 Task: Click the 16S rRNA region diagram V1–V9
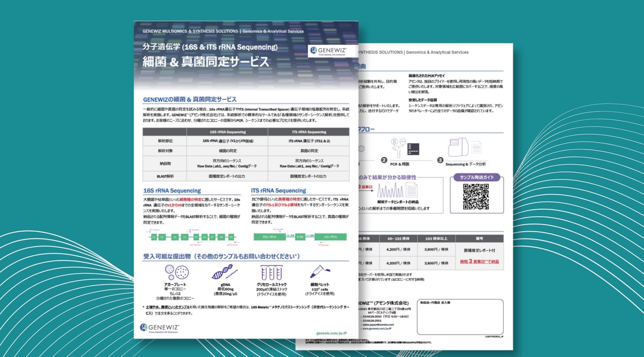[x=194, y=237]
